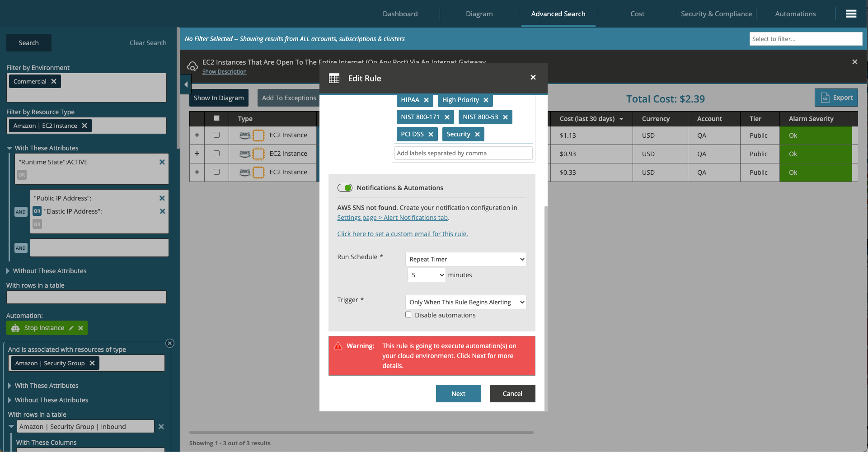The height and width of the screenshot is (452, 868).
Task: Expand Security Group Without These Attributes
Action: point(10,400)
